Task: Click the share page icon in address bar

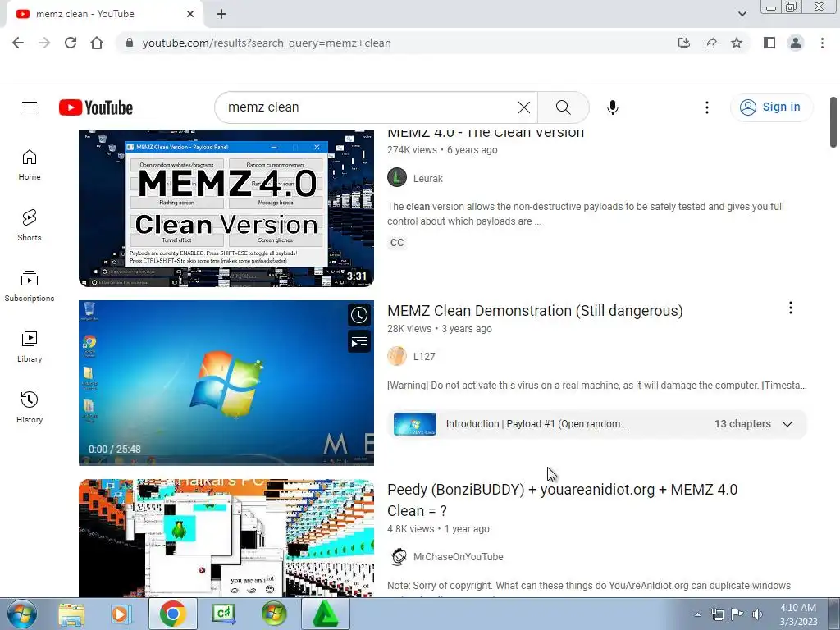Action: tap(710, 43)
